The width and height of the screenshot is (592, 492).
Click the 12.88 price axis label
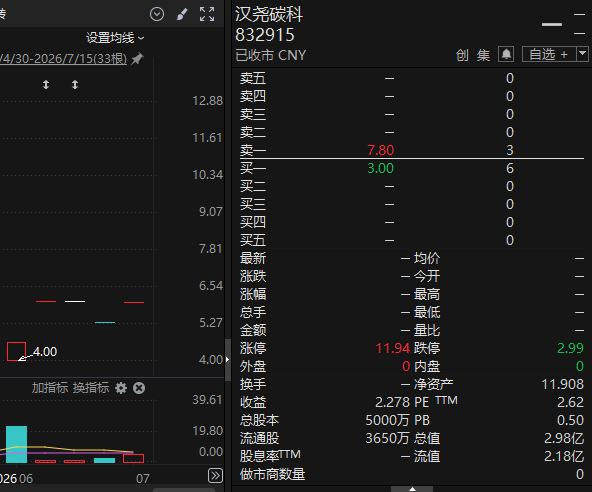[208, 101]
